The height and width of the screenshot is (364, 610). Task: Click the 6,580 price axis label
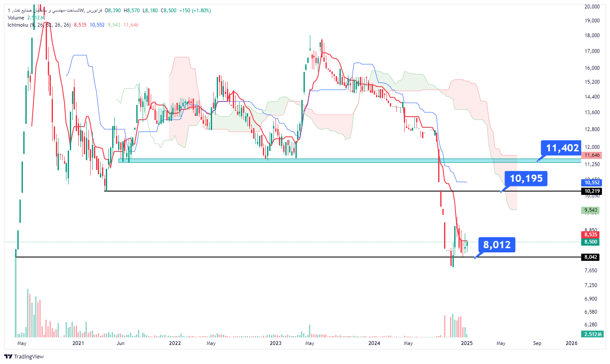click(591, 312)
